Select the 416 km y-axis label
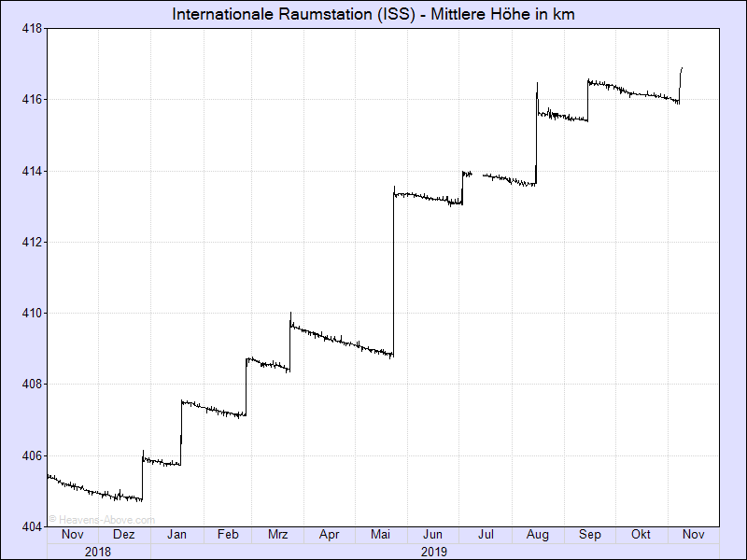Screen dimensions: 747x560 coord(33,99)
